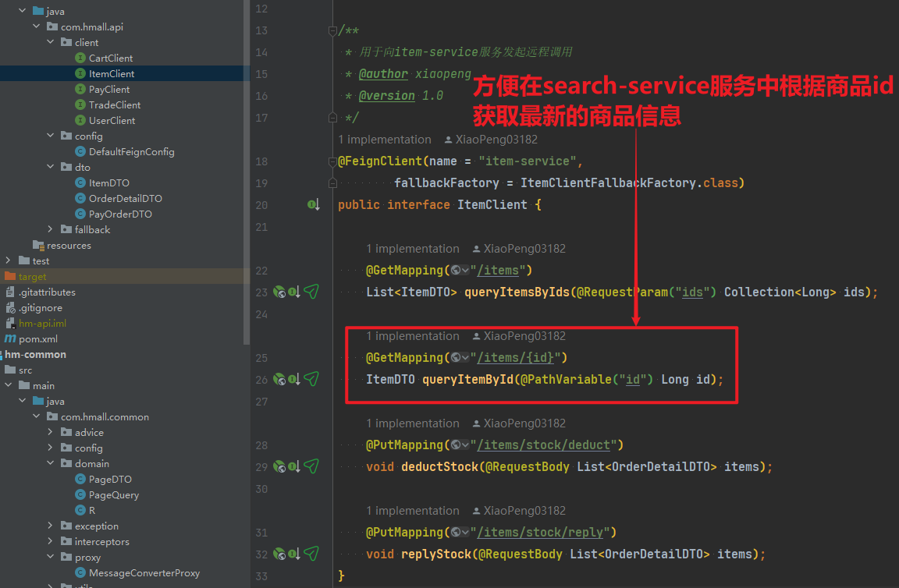Click "1 implementation" hint above queryItemById
The image size is (899, 588).
pos(413,336)
